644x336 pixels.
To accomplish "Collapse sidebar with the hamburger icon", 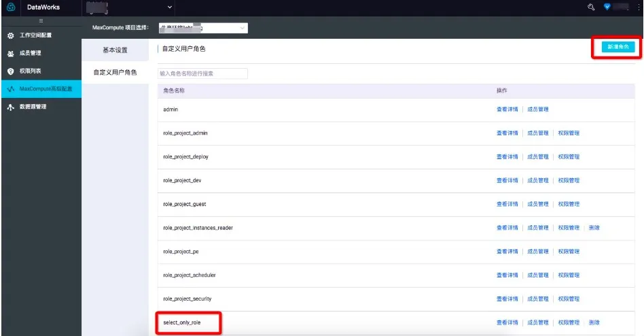I will pos(41,20).
